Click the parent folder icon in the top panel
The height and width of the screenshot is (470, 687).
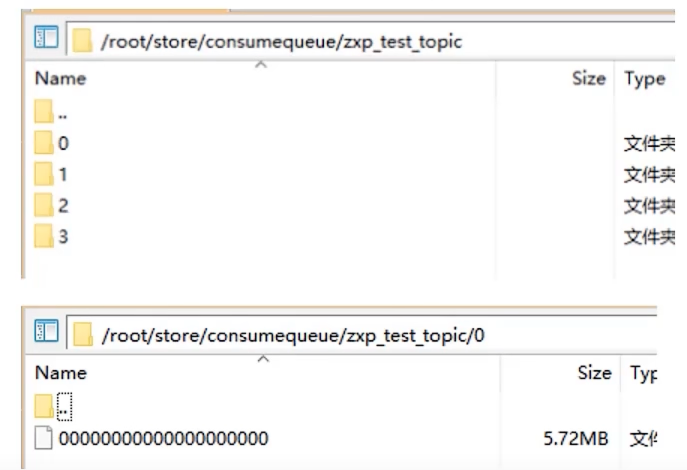[x=44, y=111]
